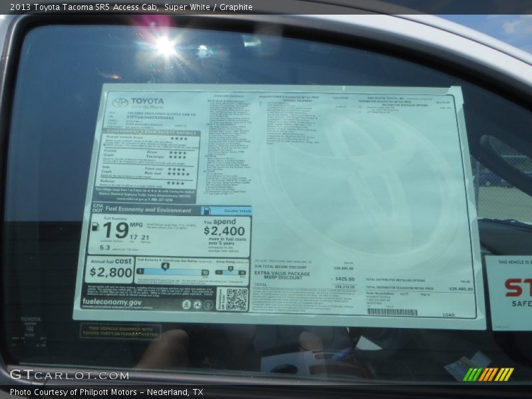Viewport: 532px width, 399px height.
Task: Click the 'TOYOTA' wordmark on the sticker
Action: click(x=147, y=101)
